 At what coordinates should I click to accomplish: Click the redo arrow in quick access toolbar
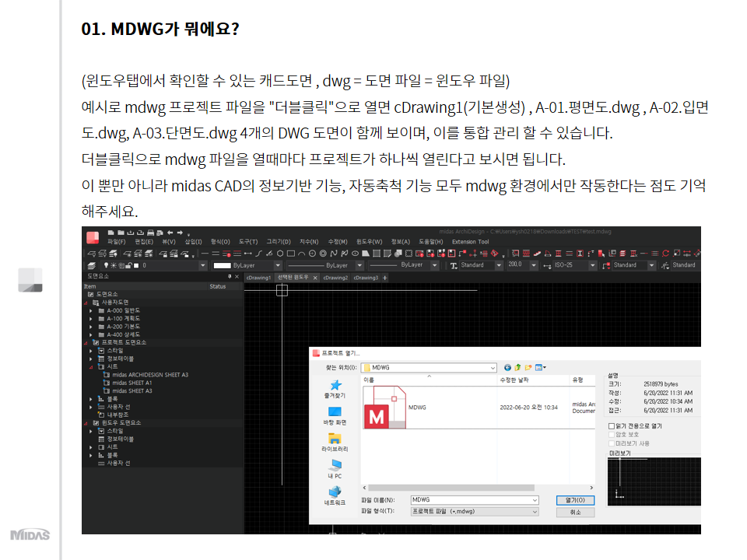[x=180, y=233]
